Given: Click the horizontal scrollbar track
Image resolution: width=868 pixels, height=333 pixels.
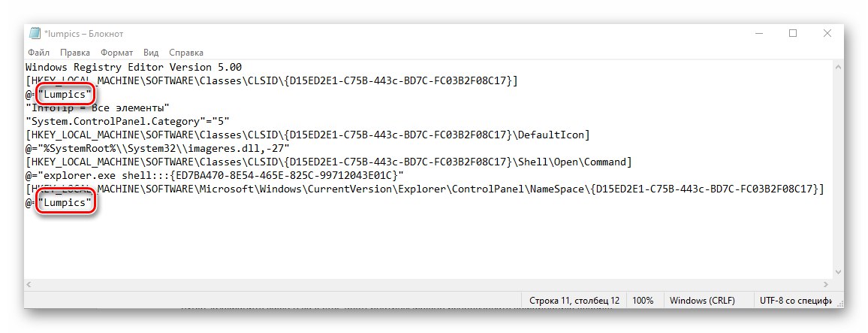Looking at the screenshot, I should coord(428,284).
